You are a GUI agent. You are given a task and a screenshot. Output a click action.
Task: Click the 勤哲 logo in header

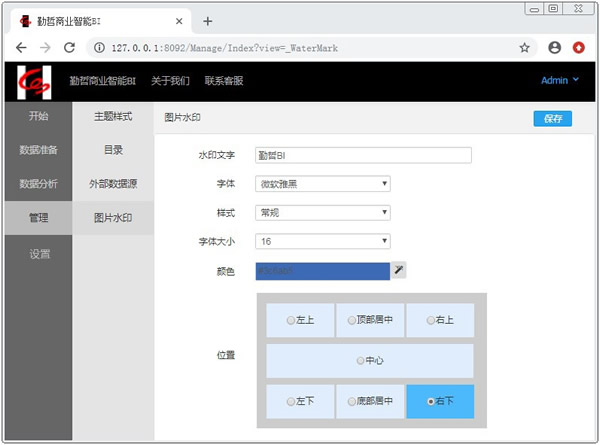click(35, 81)
